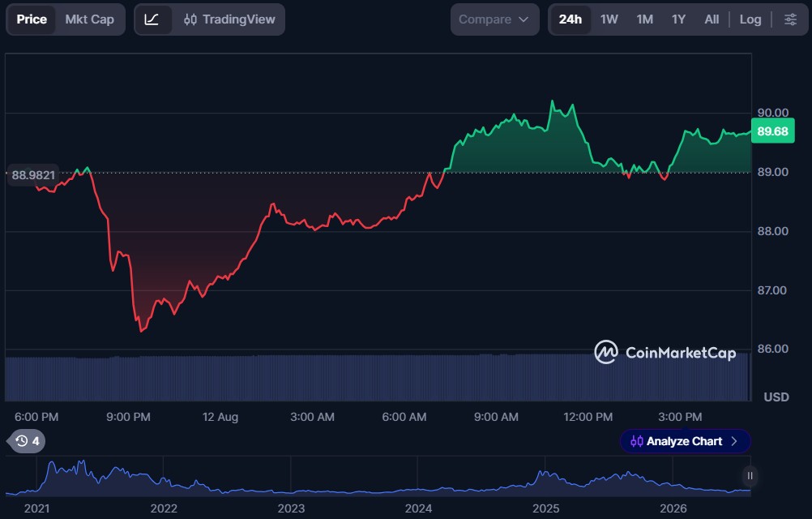Click the 2024 marker in the overview timeline
Screen dimensions: 812x519
pyautogui.click(x=418, y=508)
